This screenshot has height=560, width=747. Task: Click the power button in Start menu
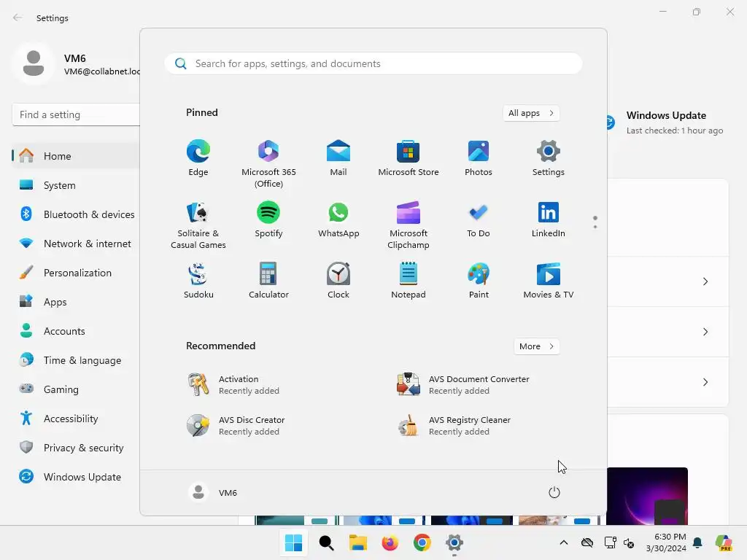554,492
